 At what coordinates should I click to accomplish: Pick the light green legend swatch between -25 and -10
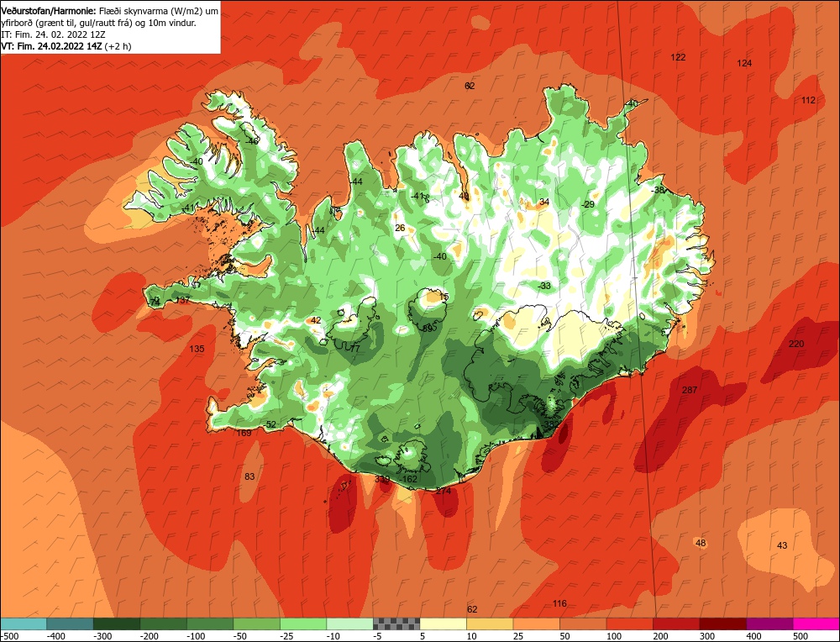302,624
